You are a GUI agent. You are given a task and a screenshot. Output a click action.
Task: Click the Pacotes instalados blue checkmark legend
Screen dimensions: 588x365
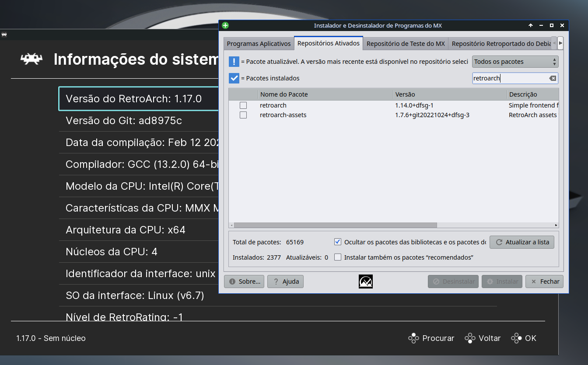[234, 78]
